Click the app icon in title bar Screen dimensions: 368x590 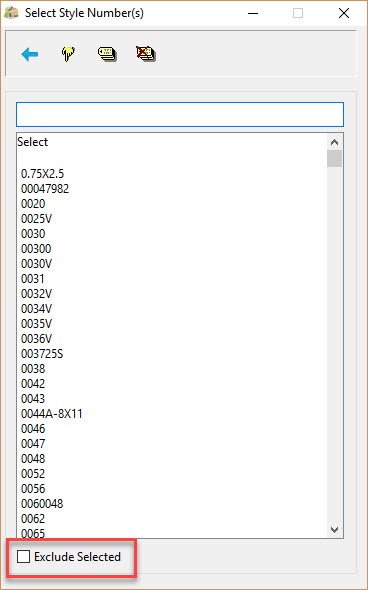tap(11, 13)
